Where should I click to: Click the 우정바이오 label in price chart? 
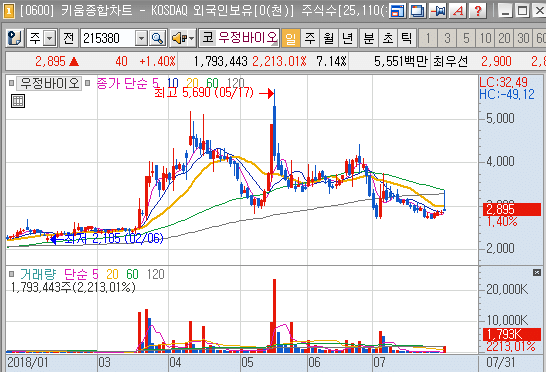tap(49, 83)
